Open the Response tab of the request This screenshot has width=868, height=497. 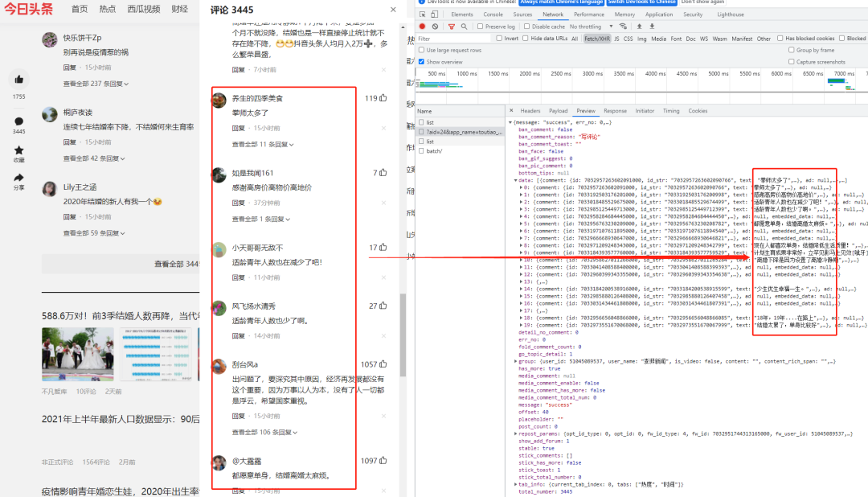tap(615, 111)
